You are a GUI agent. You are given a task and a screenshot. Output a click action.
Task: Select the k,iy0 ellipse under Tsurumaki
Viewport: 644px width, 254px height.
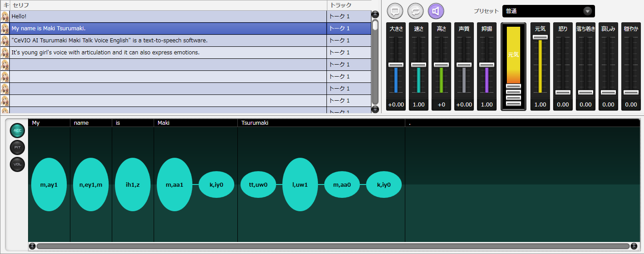point(384,184)
